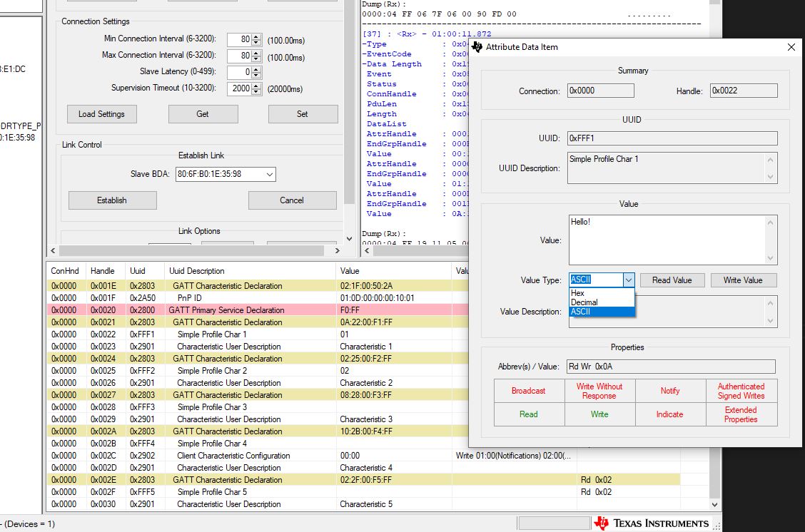Click the Attribute Data Item title bar icon
Viewport: 805px width, 532px height.
(475, 46)
